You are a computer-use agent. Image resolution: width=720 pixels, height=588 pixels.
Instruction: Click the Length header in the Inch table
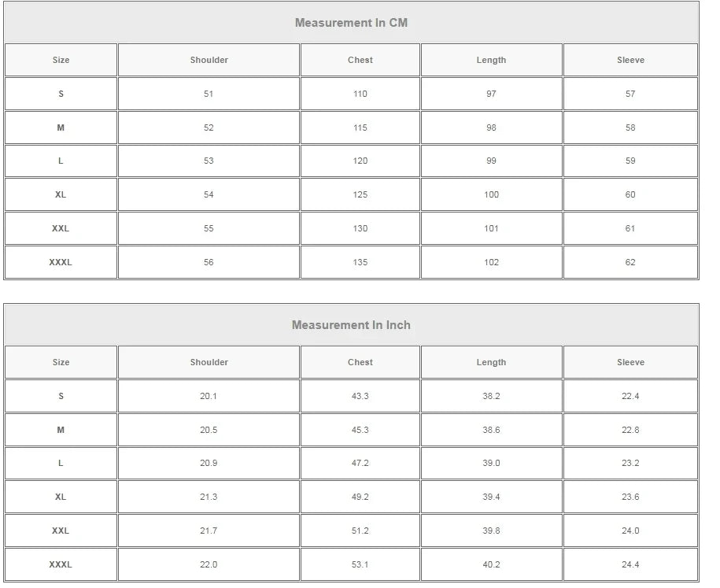(491, 362)
